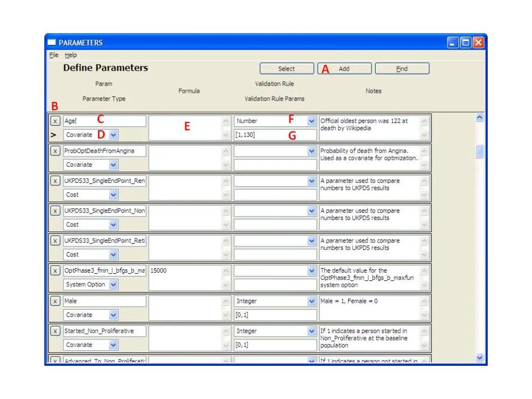
Task: Open Integer validation dropdown for Started_Non_Proliferative
Action: pos(311,331)
